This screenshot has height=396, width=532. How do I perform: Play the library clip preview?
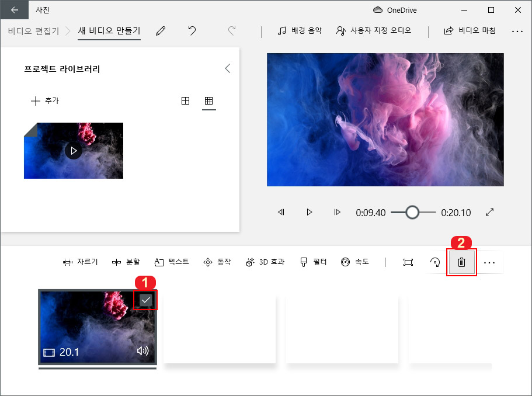[x=73, y=151]
